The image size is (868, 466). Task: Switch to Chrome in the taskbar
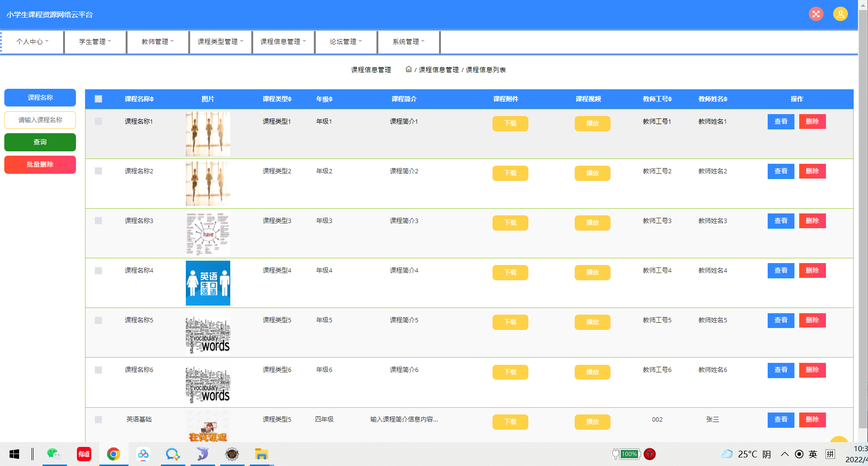[113, 454]
